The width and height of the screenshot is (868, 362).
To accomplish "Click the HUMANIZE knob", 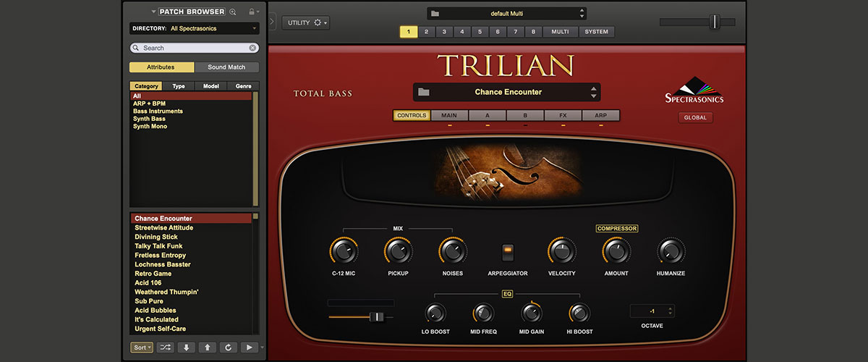I will point(671,251).
